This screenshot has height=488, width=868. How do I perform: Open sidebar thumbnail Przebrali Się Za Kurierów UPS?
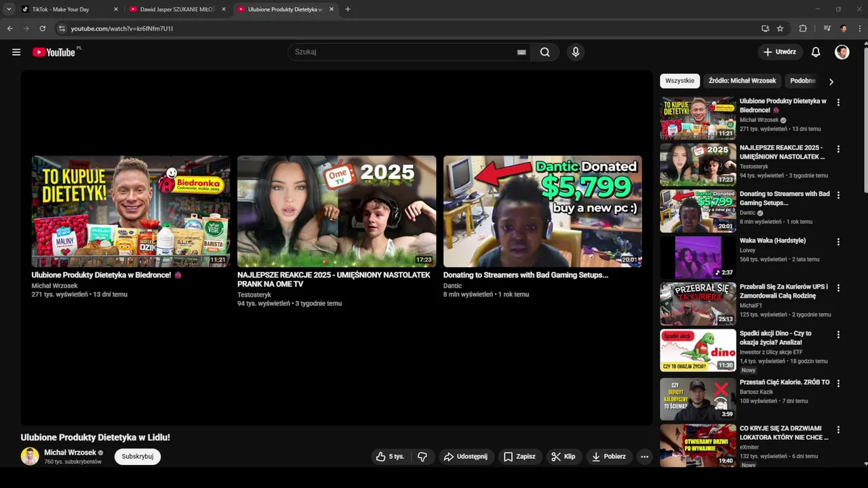(698, 304)
